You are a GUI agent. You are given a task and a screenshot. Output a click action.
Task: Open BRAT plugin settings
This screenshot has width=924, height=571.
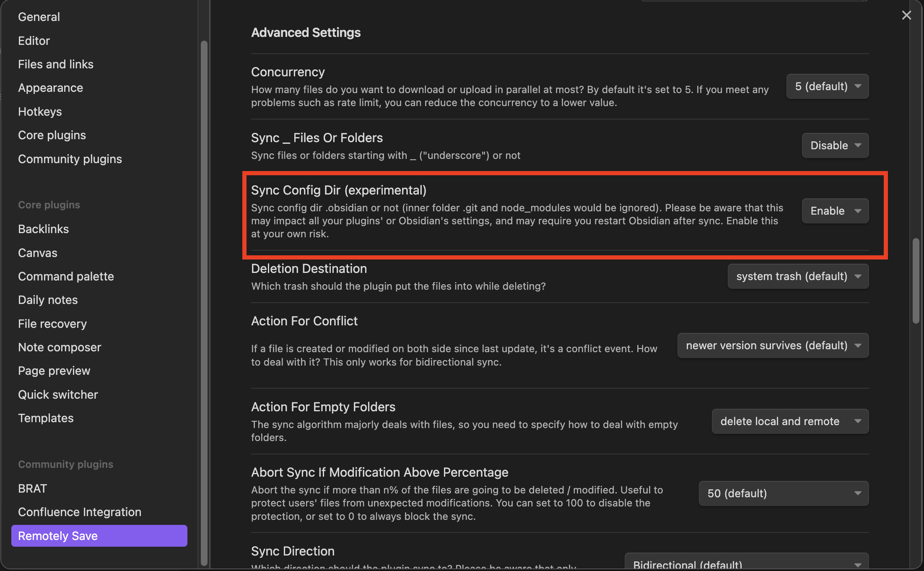tap(32, 488)
